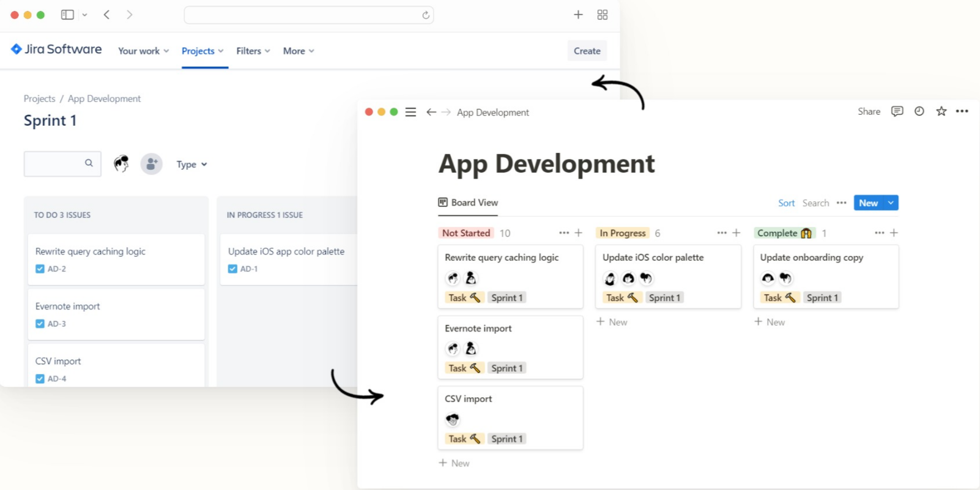Add New card under Complete column
Viewport: 980px width, 490px height.
pos(770,322)
